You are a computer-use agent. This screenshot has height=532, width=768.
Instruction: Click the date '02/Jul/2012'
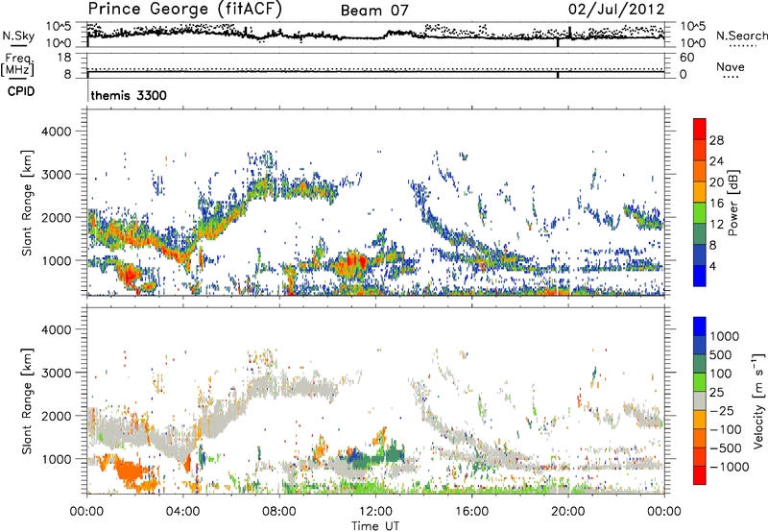click(616, 10)
